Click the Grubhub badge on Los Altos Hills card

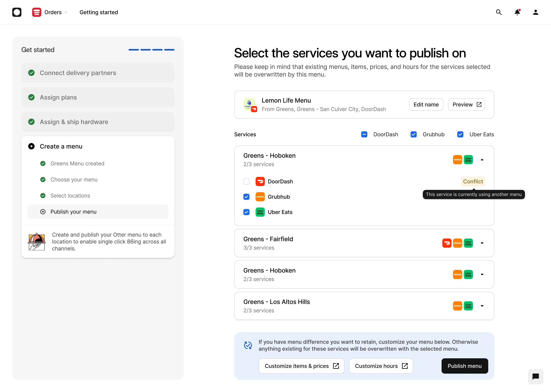tap(457, 306)
